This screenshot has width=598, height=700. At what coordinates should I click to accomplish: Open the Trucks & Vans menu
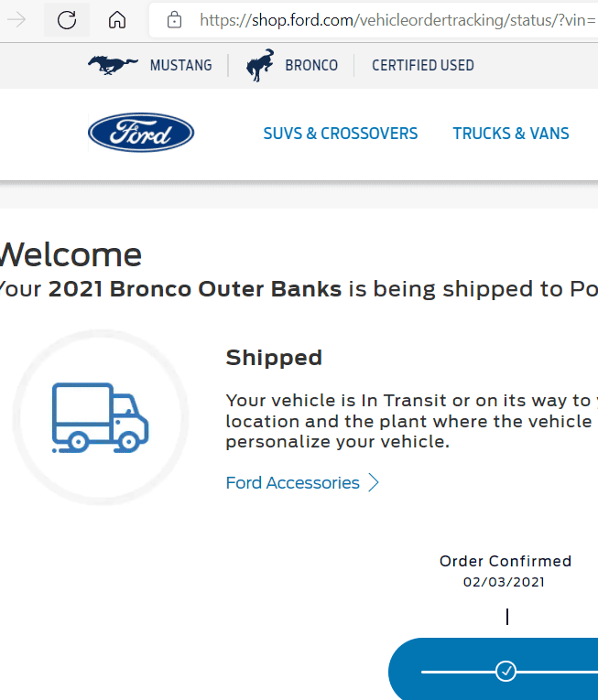[x=510, y=134]
